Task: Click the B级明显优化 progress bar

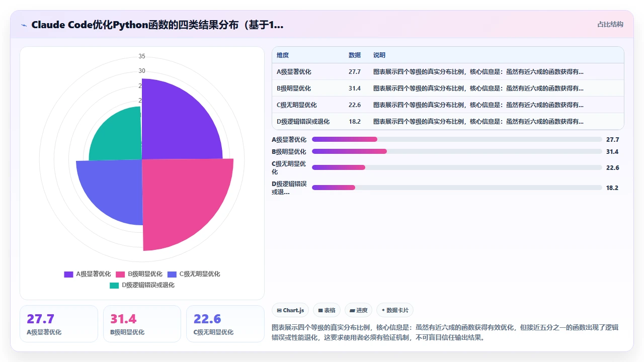Action: click(457, 151)
